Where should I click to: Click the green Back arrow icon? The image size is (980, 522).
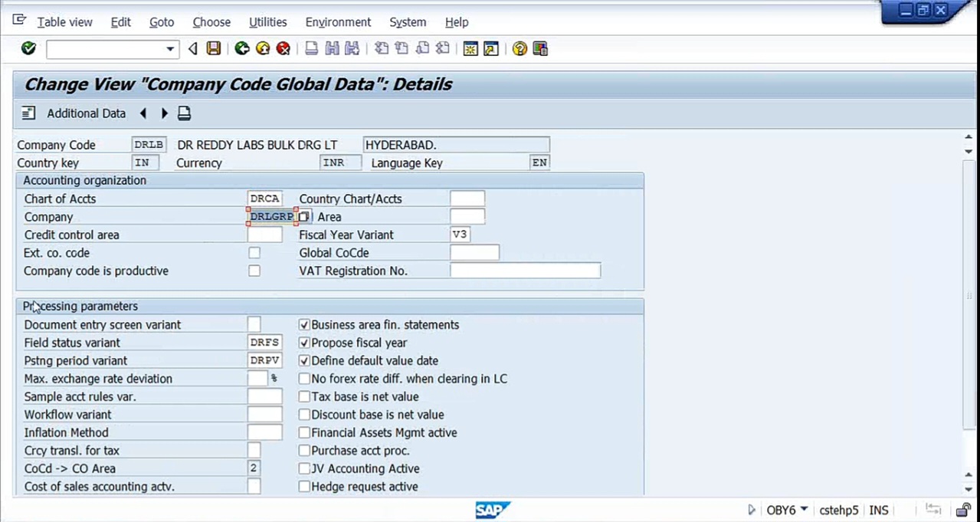pyautogui.click(x=242, y=49)
